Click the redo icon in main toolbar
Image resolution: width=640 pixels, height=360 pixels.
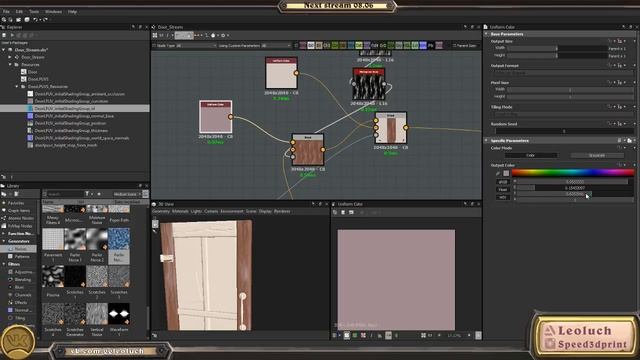[44, 20]
